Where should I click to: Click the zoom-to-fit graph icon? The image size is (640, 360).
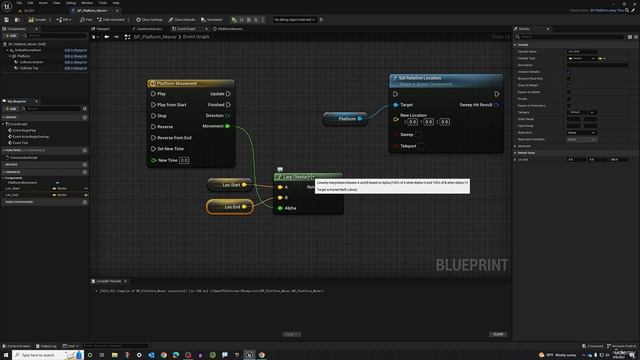[x=127, y=37]
